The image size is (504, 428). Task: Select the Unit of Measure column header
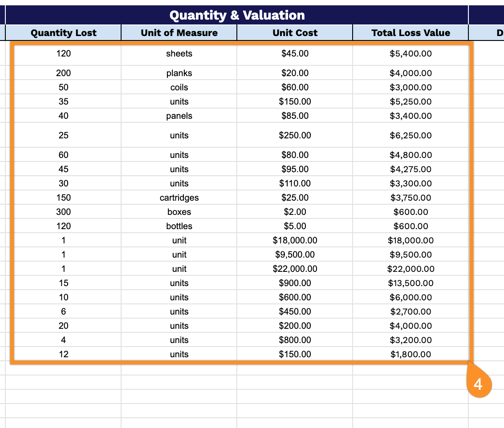pyautogui.click(x=179, y=32)
